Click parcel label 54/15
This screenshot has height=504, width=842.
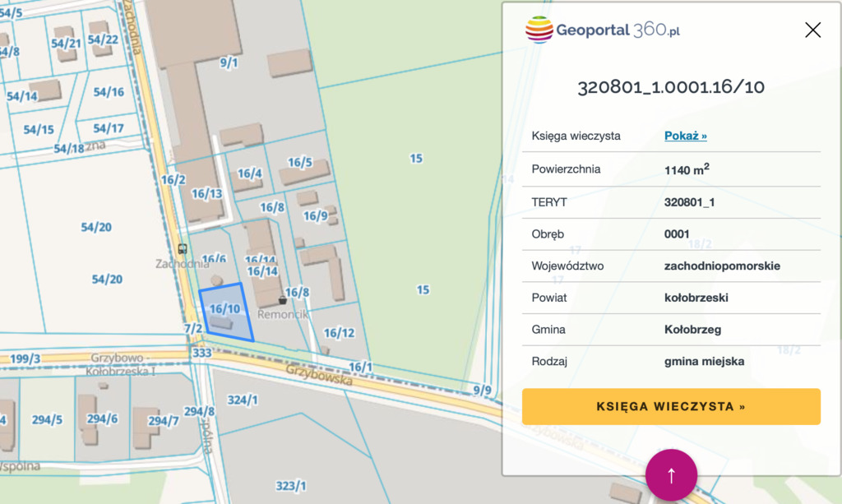tap(39, 130)
